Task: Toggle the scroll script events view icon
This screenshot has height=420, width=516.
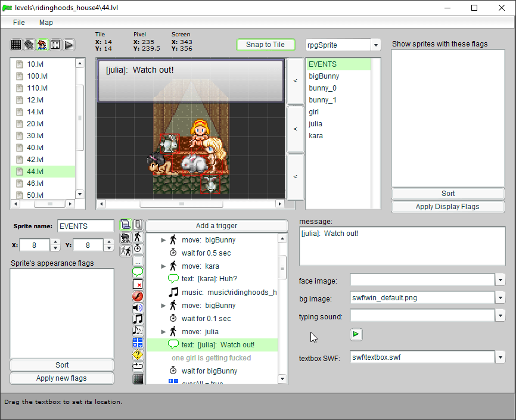Action: click(125, 225)
